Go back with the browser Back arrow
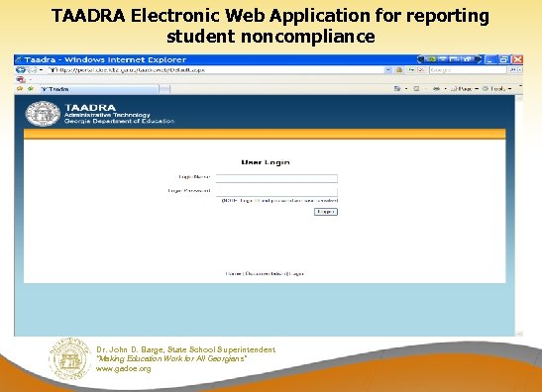This screenshot has width=542, height=392. coord(21,70)
